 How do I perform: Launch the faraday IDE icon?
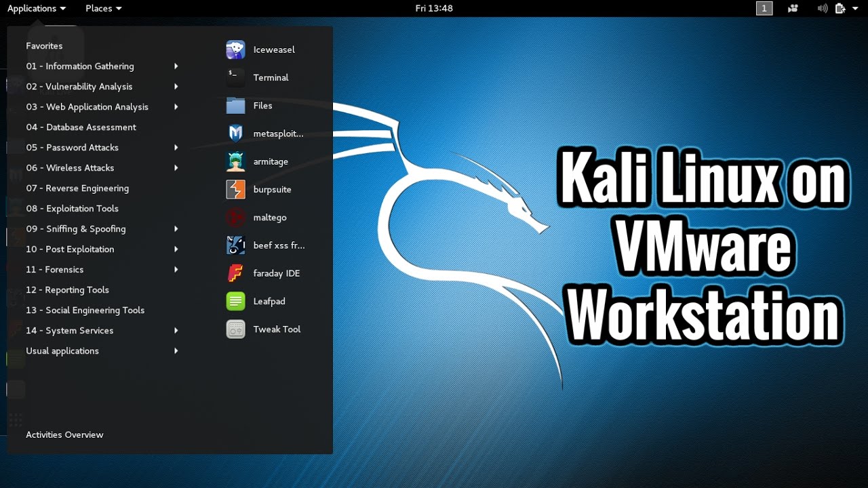235,273
